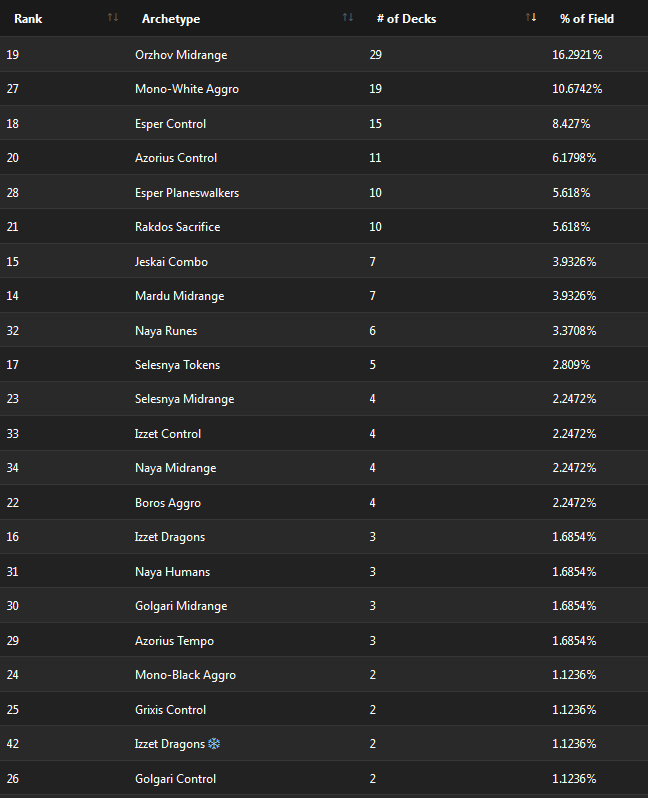Select Selesnya Tokens archetype
Viewport: 648px width, 798px height.
[x=178, y=365]
